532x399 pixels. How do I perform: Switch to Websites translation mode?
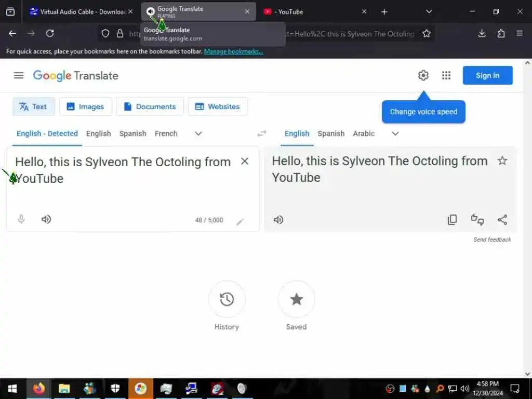(218, 107)
